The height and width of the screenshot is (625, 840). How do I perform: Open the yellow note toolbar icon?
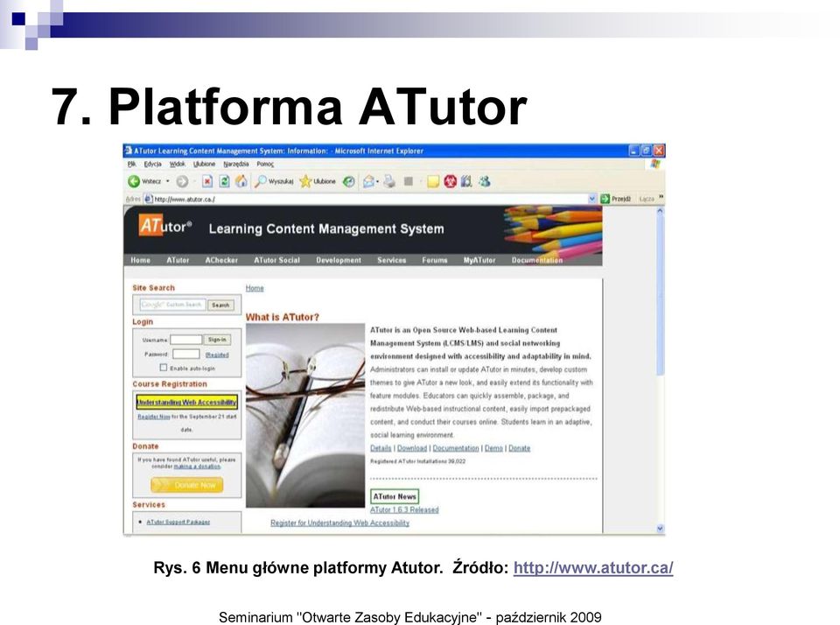(433, 182)
